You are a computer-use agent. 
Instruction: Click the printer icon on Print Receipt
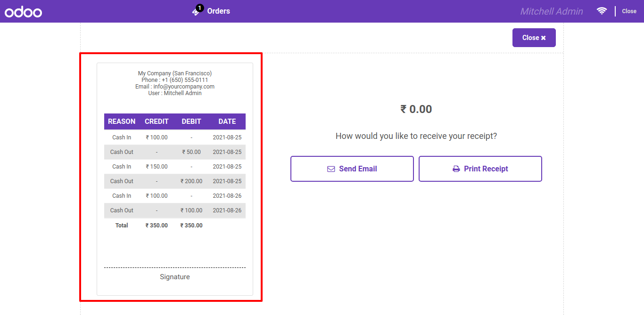tap(456, 169)
